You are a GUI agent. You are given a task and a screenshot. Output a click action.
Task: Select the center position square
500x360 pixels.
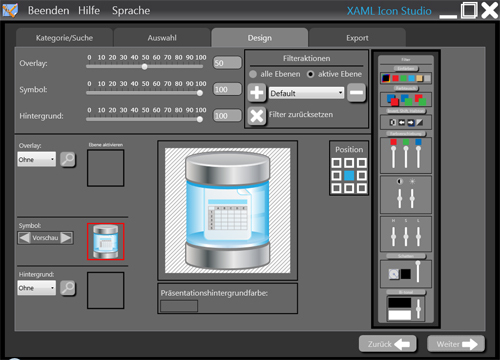(x=349, y=175)
